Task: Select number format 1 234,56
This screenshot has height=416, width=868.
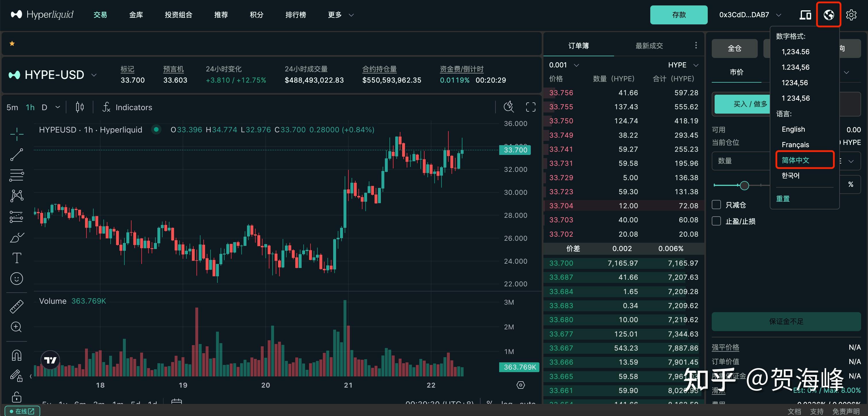Action: point(796,98)
